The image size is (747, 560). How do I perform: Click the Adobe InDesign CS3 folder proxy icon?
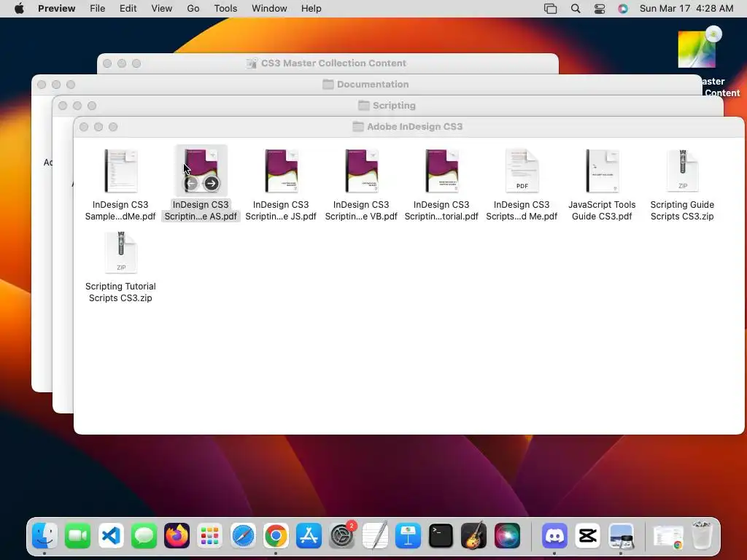click(357, 127)
